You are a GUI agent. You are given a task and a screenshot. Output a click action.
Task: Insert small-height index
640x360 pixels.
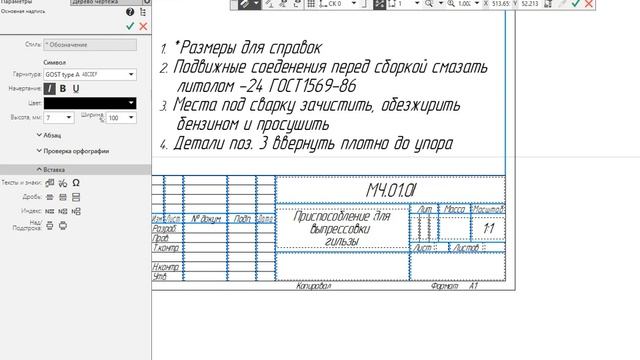(49, 211)
